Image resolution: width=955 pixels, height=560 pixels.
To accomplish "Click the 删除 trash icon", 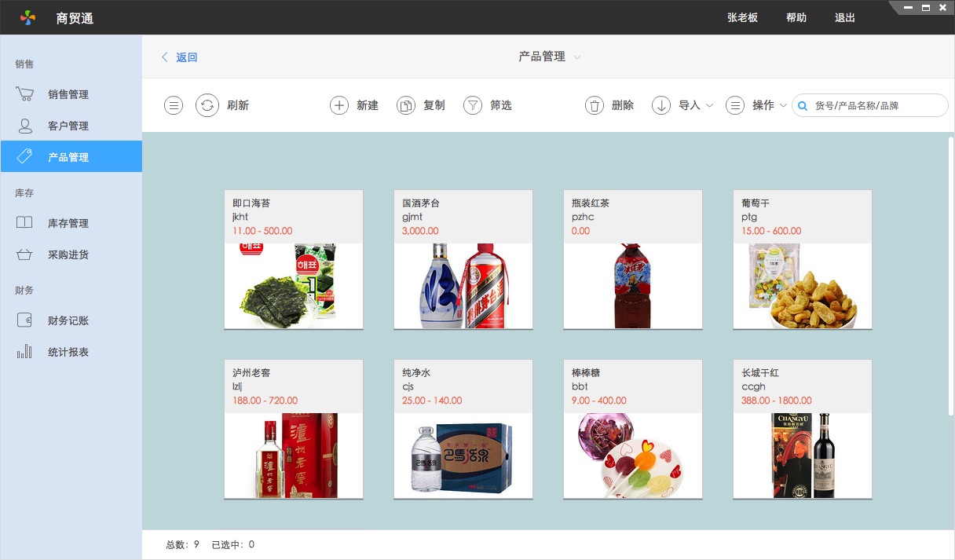I will pos(609,104).
